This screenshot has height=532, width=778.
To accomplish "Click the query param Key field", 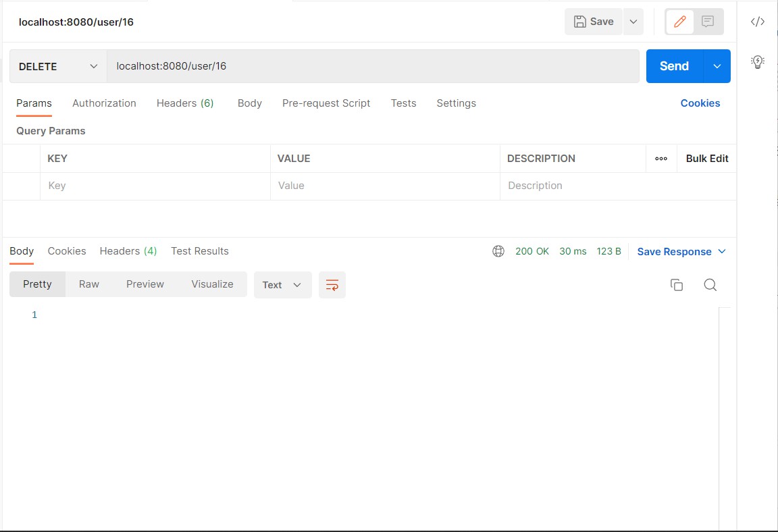I will [x=155, y=186].
